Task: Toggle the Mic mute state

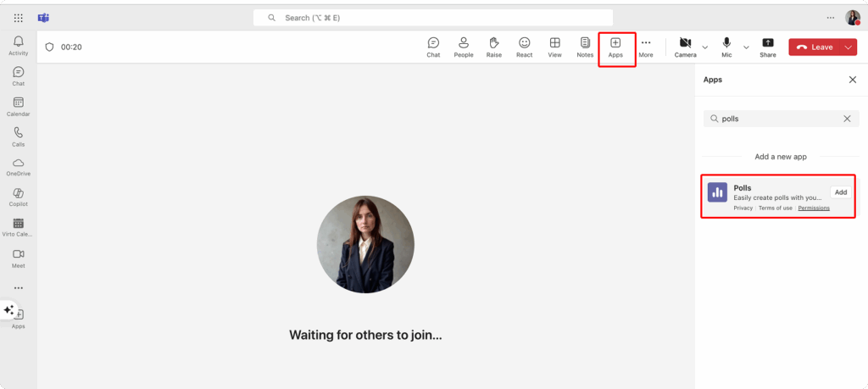Action: (726, 47)
